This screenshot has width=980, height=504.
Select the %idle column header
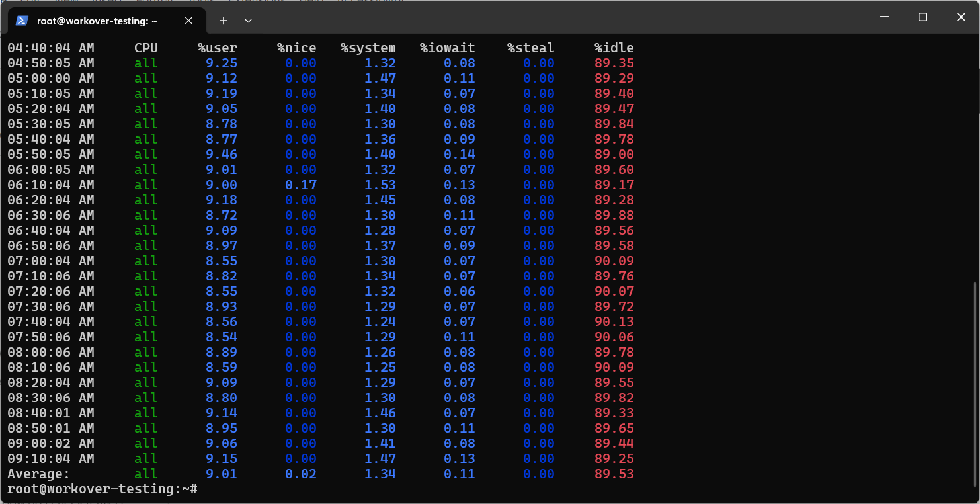[x=614, y=47]
